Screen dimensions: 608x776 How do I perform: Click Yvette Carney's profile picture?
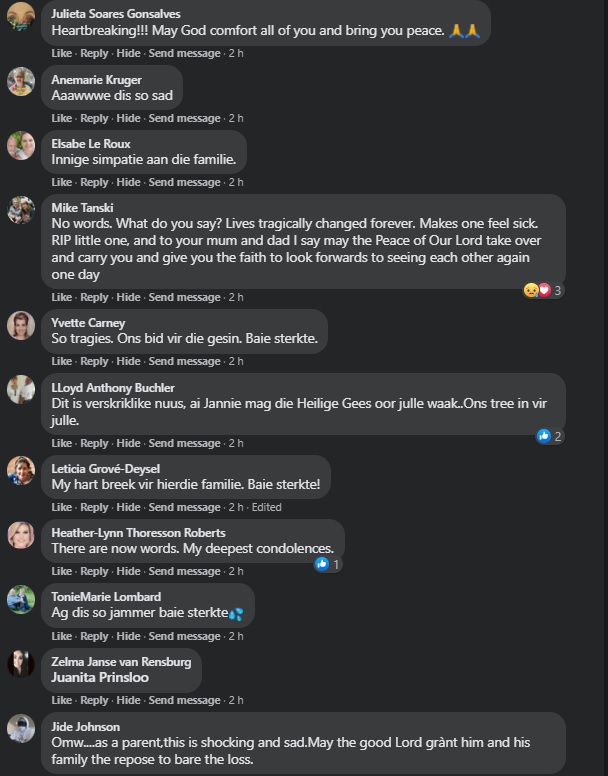coord(21,325)
